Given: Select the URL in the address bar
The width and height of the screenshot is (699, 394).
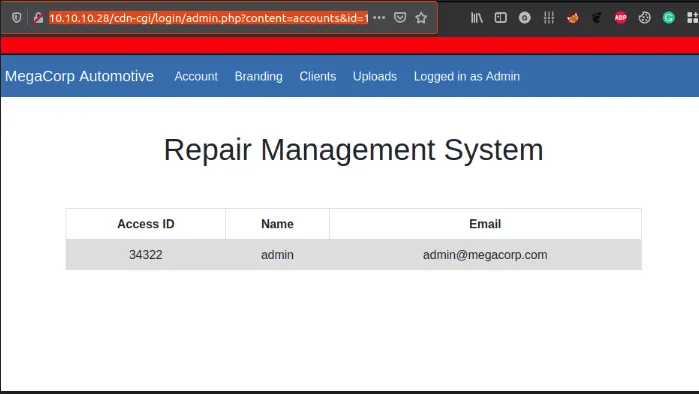Looking at the screenshot, I should tap(209, 18).
